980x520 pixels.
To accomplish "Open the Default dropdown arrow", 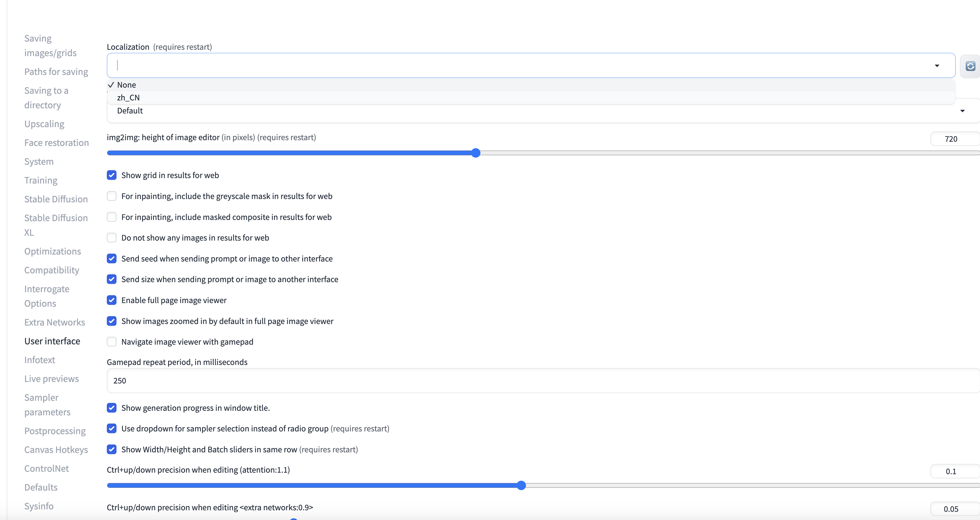I will click(x=962, y=111).
